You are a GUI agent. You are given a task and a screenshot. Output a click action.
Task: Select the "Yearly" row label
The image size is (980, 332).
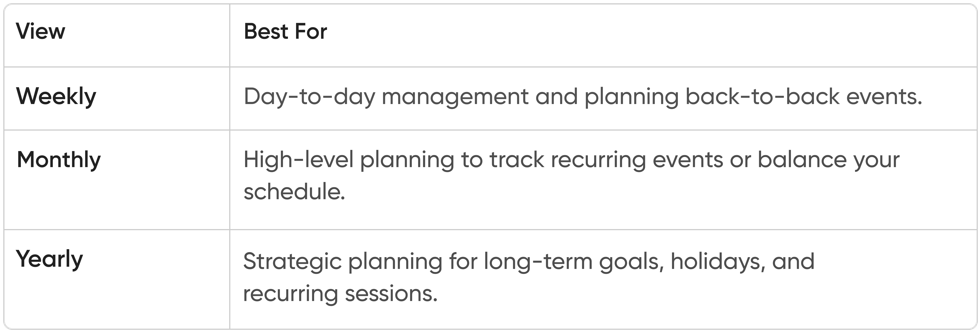(49, 259)
